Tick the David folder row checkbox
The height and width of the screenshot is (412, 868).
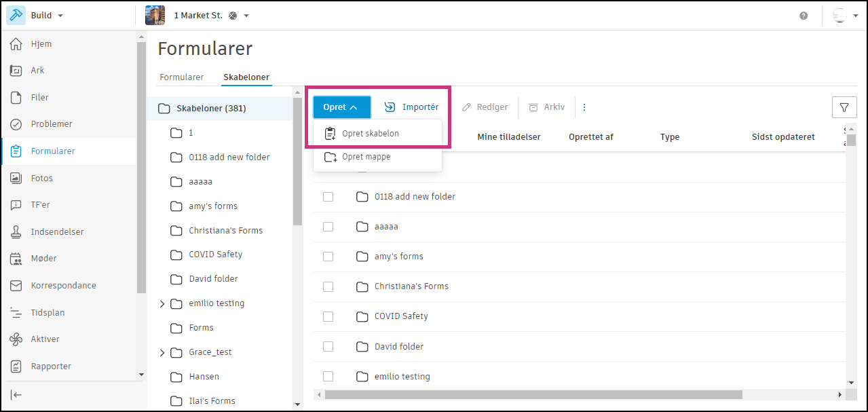pyautogui.click(x=328, y=346)
